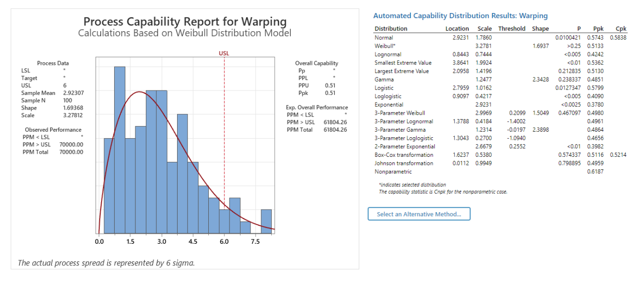Click the Automated Capability Distribution Results heading
The image size is (644, 281).
460,16
